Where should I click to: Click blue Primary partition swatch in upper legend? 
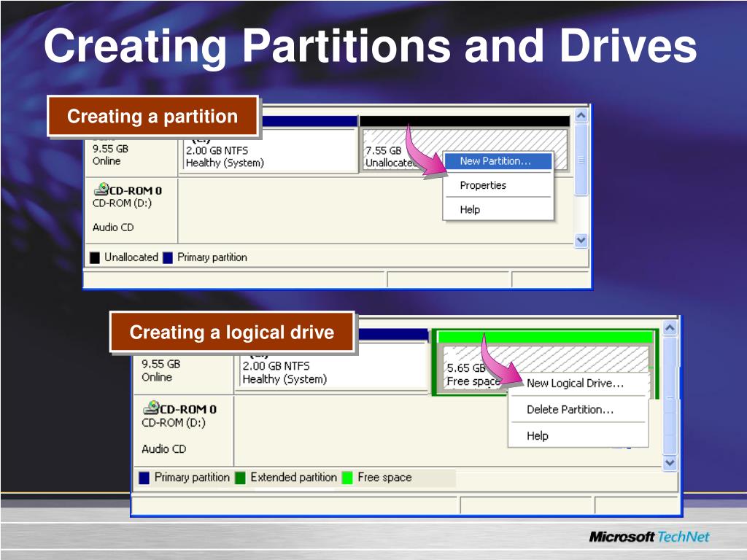[x=167, y=257]
